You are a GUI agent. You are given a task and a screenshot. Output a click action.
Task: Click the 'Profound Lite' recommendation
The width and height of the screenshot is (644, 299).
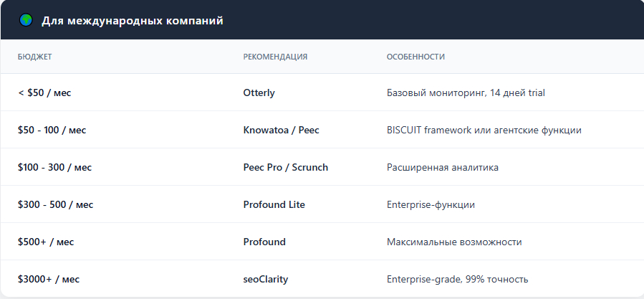(274, 204)
